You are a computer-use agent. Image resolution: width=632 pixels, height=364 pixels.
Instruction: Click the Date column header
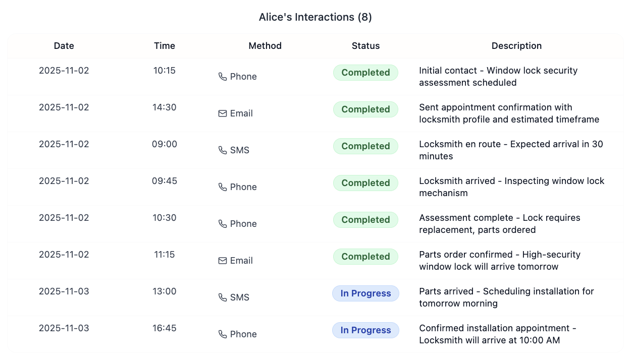(x=64, y=46)
